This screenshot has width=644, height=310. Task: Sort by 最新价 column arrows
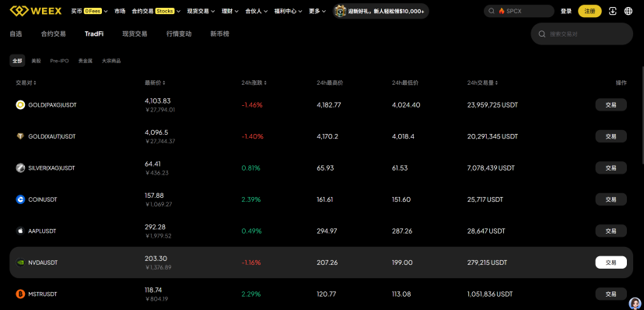click(164, 83)
